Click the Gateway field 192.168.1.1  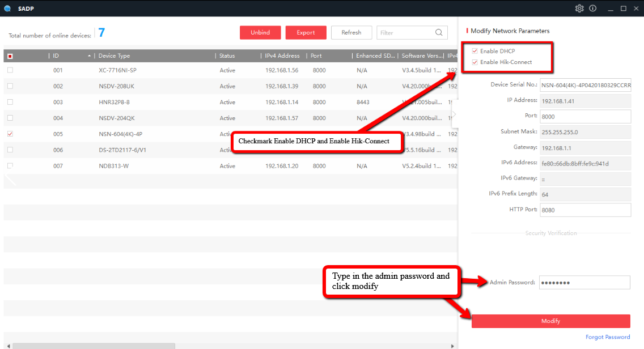(585, 147)
